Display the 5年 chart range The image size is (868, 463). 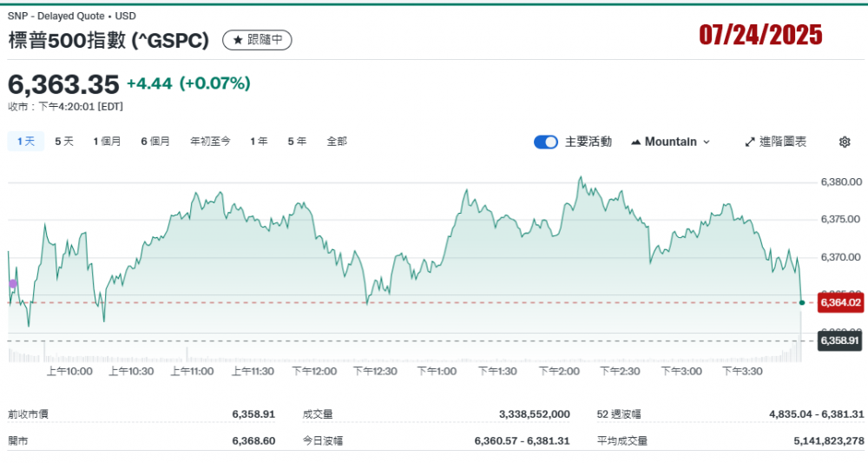(297, 142)
